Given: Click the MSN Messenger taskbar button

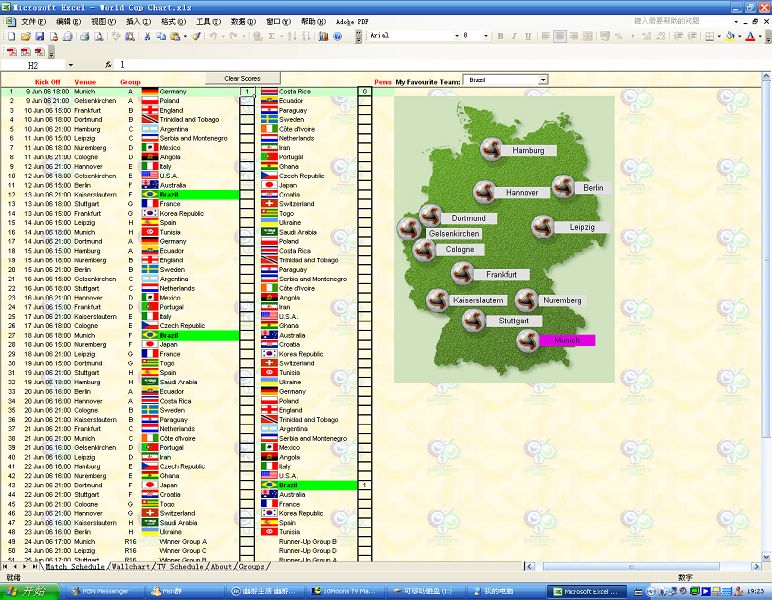Looking at the screenshot, I should (104, 591).
